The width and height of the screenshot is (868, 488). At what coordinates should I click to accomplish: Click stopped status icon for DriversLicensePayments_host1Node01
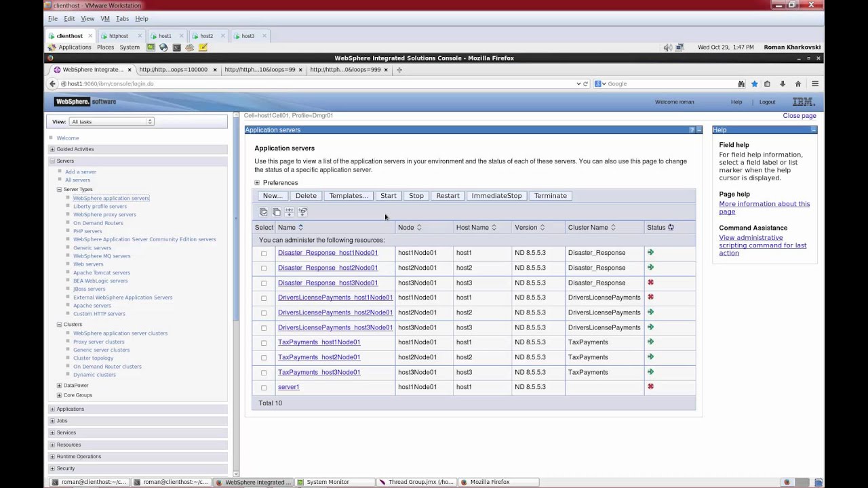[x=650, y=298]
